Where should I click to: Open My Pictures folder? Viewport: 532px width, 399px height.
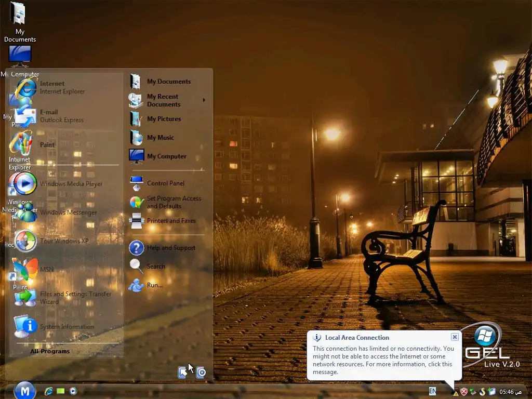point(167,119)
